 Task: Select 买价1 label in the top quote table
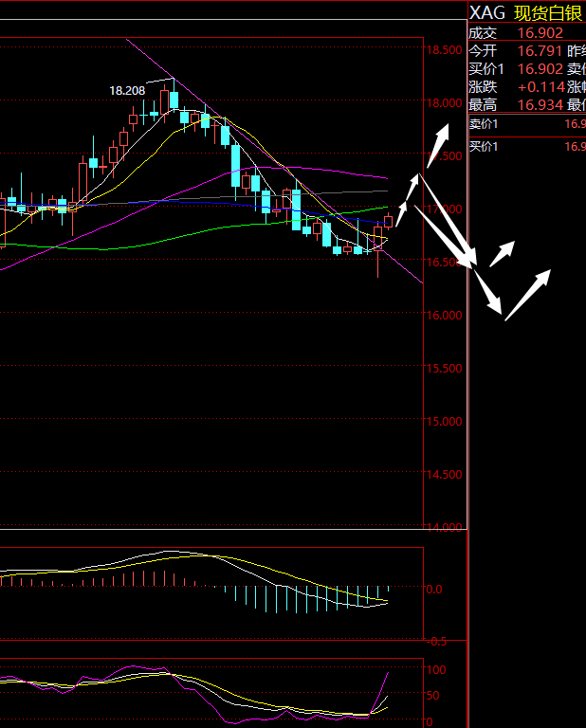pos(486,68)
